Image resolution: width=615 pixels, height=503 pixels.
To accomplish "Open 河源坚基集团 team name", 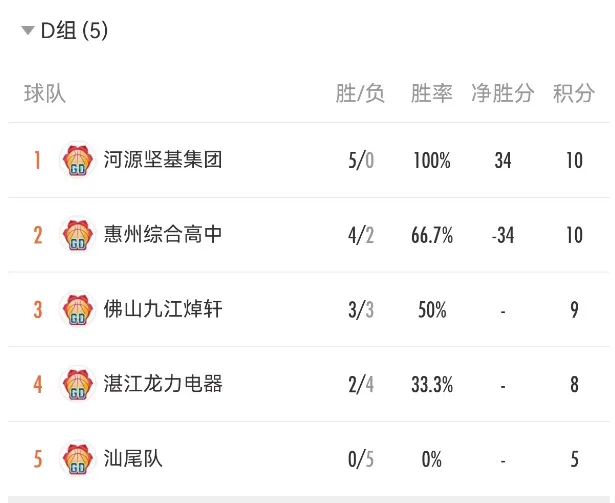I will (x=163, y=160).
